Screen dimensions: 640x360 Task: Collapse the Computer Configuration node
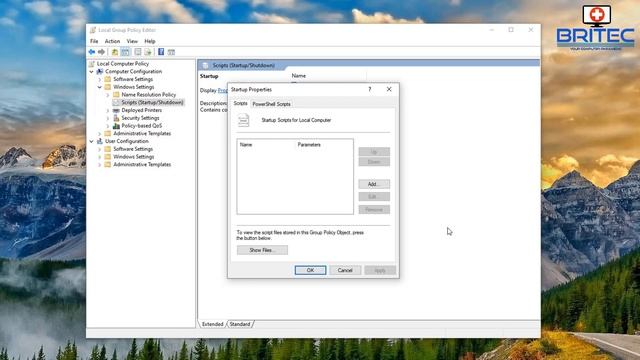92,71
